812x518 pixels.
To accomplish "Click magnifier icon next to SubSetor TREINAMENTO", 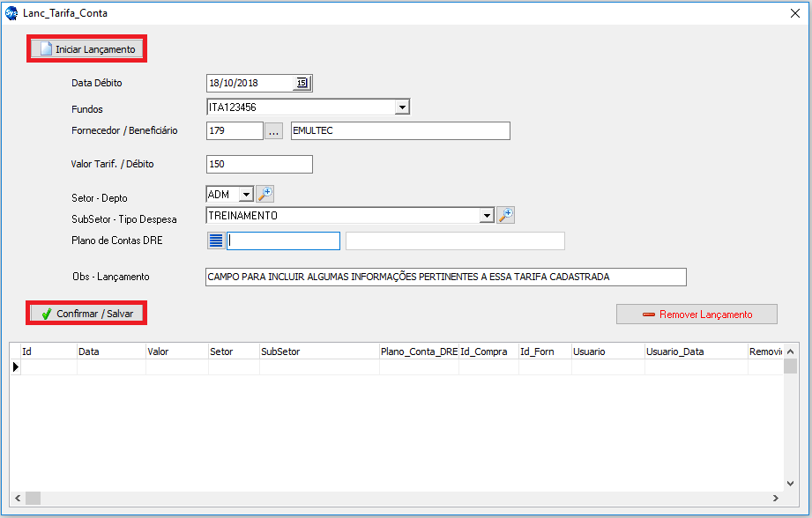I will [505, 215].
